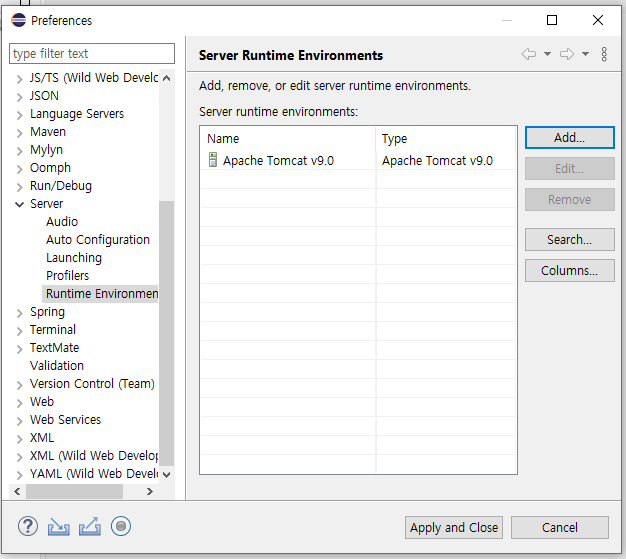626x559 pixels.
Task: Select Auto Configuration under Server
Action: pos(98,240)
